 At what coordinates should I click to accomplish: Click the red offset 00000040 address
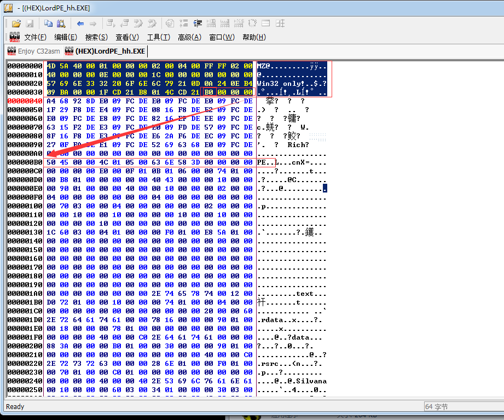25,101
